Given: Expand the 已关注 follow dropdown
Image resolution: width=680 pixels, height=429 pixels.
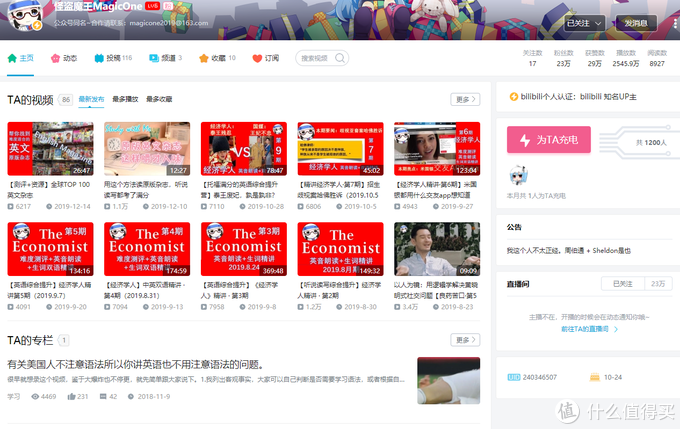Looking at the screenshot, I should (584, 23).
